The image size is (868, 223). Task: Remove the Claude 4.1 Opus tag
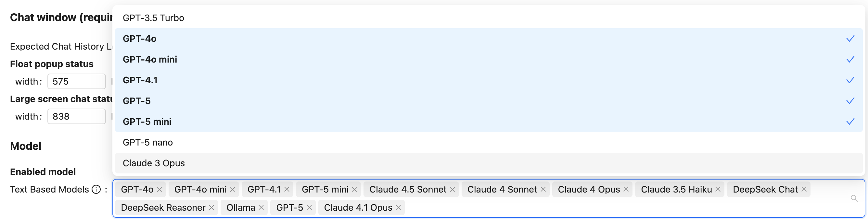click(398, 207)
